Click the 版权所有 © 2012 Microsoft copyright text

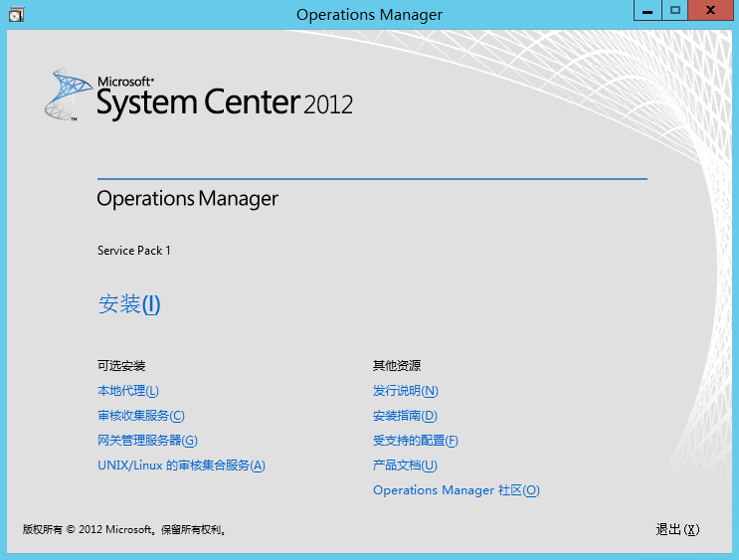125,529
